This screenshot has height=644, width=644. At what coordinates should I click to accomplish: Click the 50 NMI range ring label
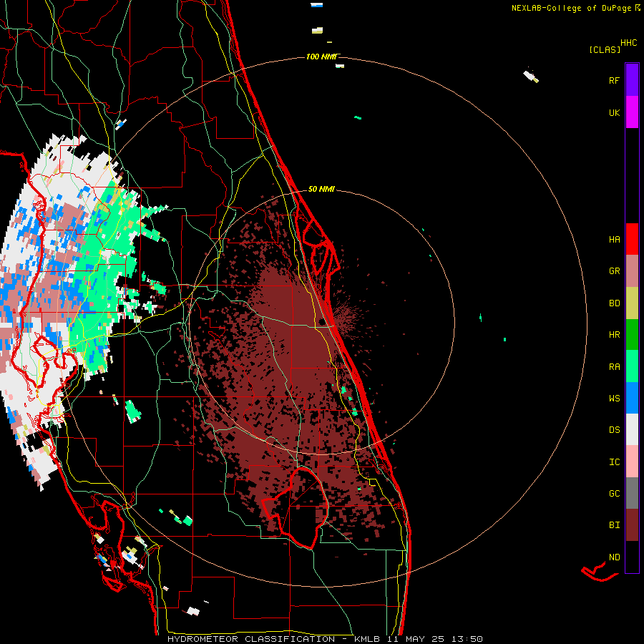pyautogui.click(x=321, y=189)
